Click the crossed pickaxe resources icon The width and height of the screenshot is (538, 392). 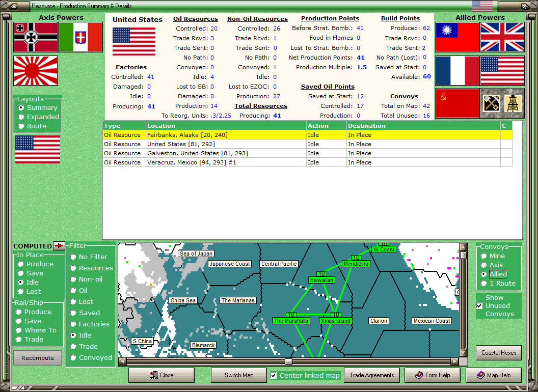point(492,102)
